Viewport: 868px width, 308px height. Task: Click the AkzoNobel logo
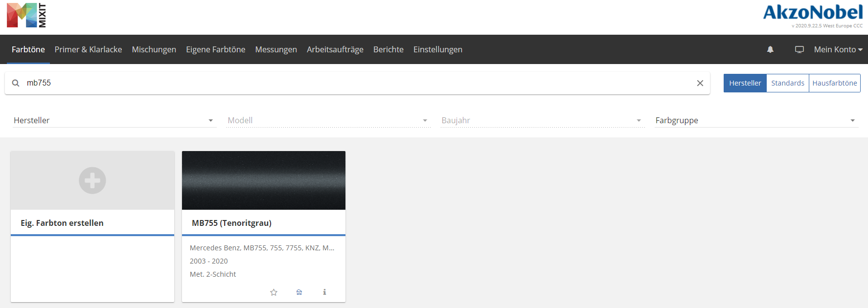(x=813, y=12)
